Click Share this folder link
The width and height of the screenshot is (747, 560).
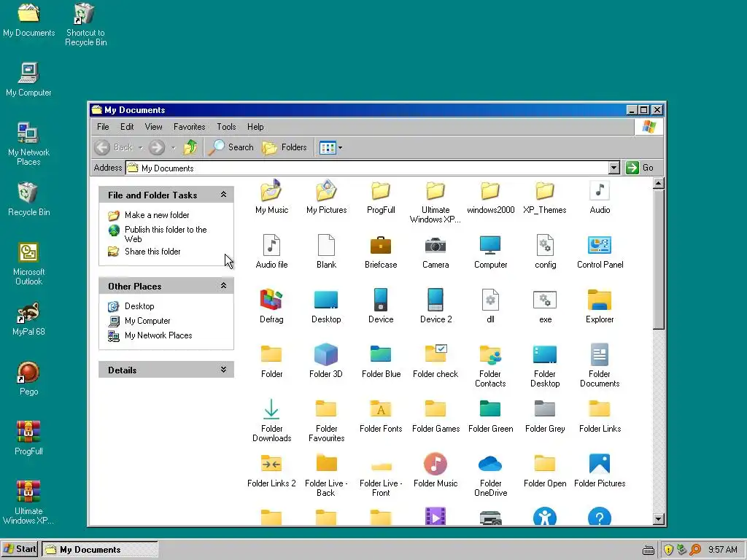(x=152, y=252)
